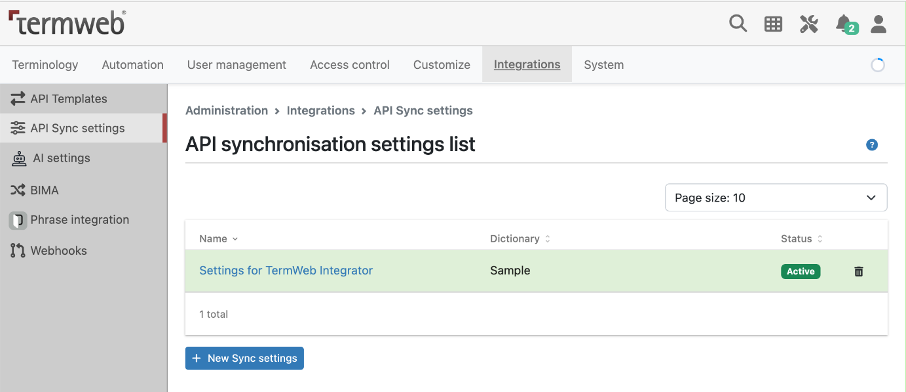Click the loading spinner in tab bar
Viewport: 906px width, 392px height.
click(x=878, y=65)
